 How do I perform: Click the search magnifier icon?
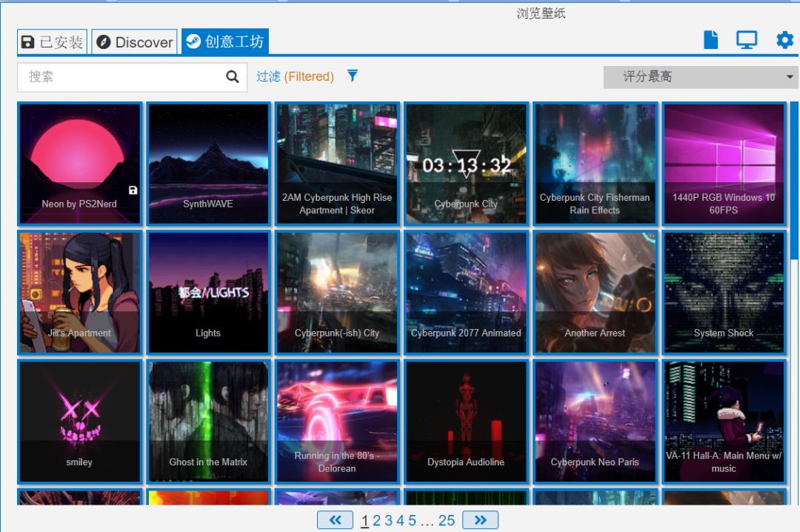tap(232, 76)
